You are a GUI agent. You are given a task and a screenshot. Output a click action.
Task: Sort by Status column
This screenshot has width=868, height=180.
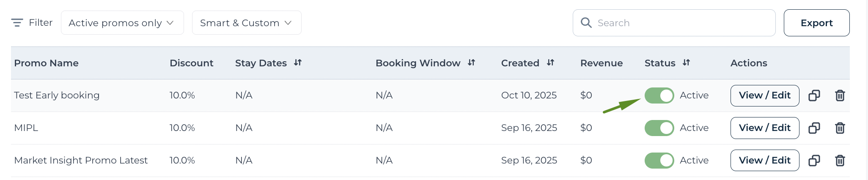[686, 63]
